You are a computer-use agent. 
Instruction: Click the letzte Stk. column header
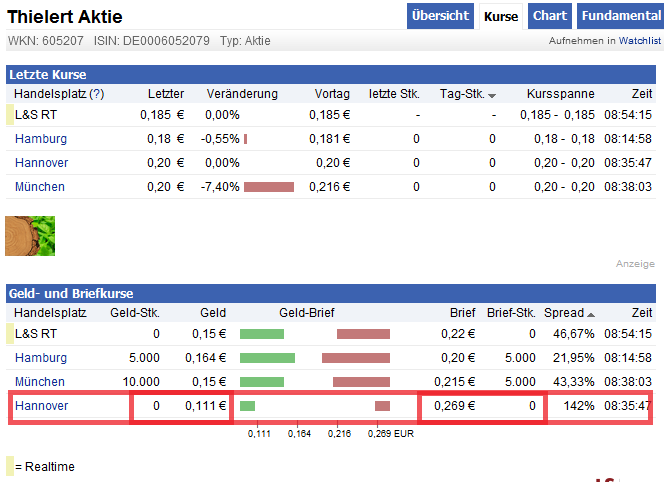click(x=394, y=94)
